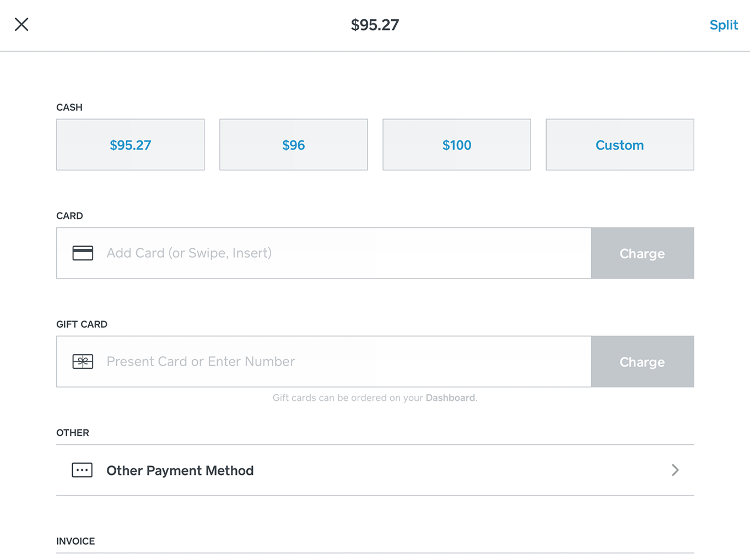Viewport: 750px width, 560px height.
Task: Click the gift card icon
Action: (x=83, y=361)
